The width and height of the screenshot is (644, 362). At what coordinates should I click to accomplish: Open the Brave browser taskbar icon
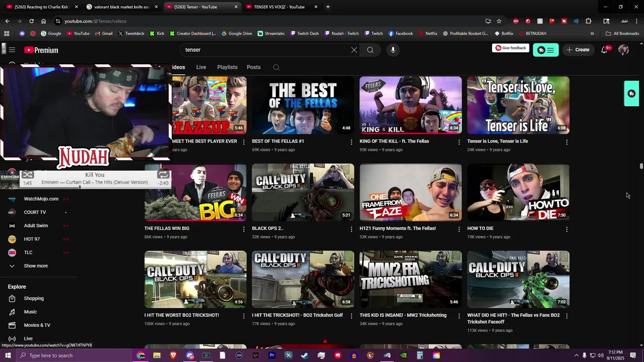tap(173, 355)
